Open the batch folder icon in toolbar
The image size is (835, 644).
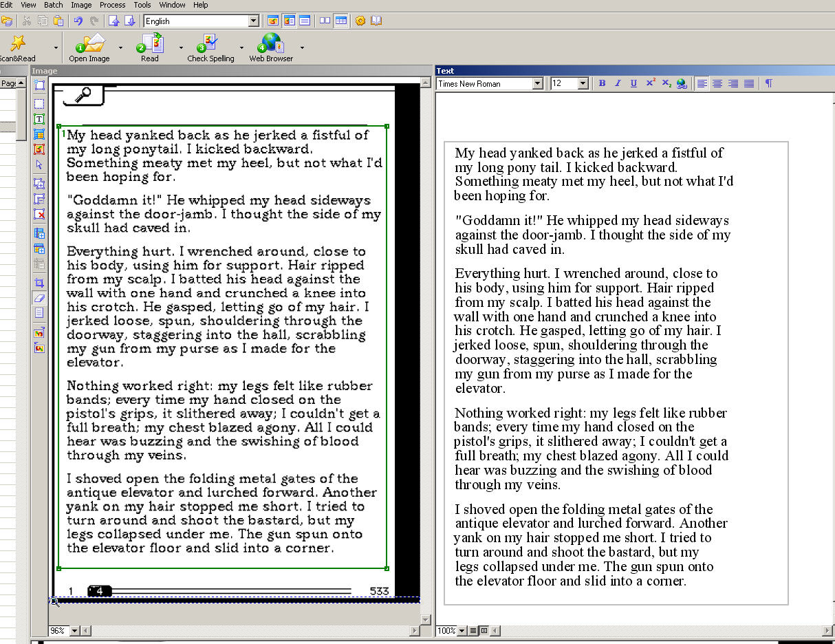click(6, 21)
